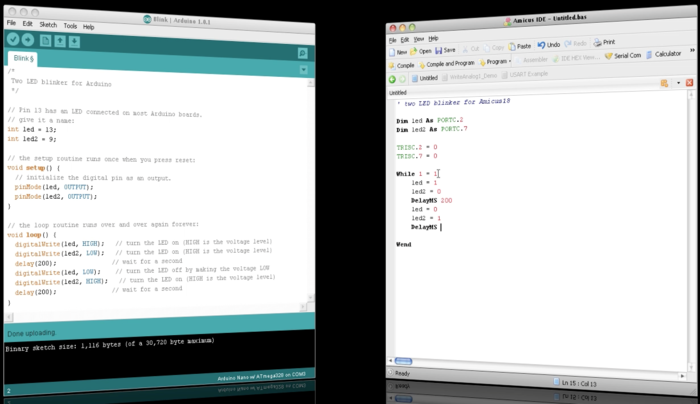The image size is (700, 404).
Task: Select the Blink sketch tab in Arduino
Action: coord(23,58)
